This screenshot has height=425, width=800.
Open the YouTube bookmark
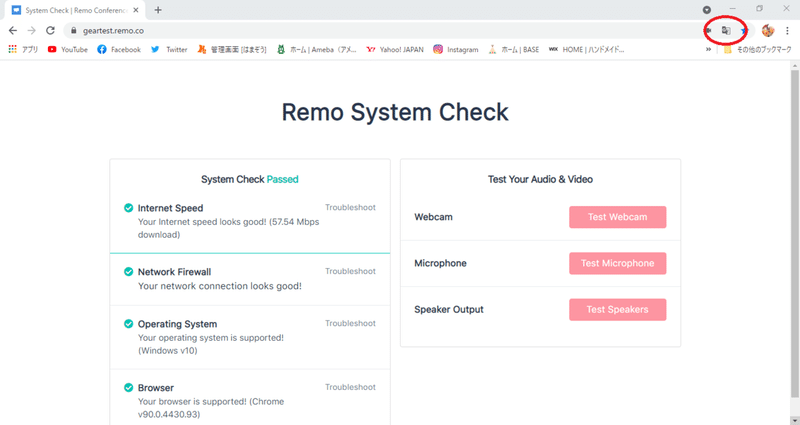point(67,49)
